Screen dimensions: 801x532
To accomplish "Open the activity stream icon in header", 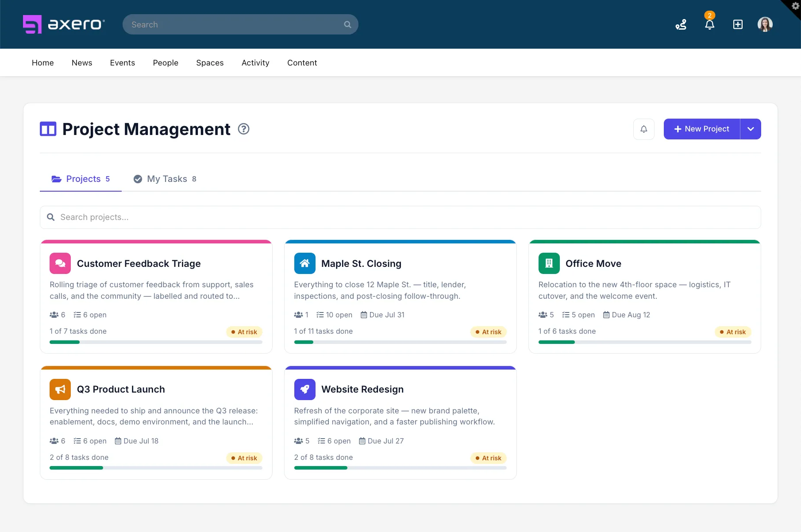I will pyautogui.click(x=681, y=24).
